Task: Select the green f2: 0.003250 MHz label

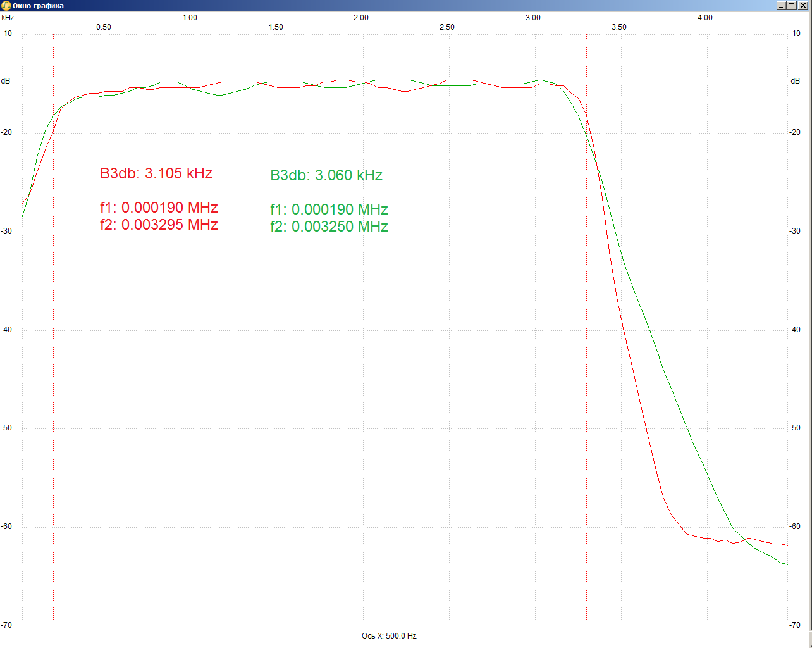Action: [329, 227]
